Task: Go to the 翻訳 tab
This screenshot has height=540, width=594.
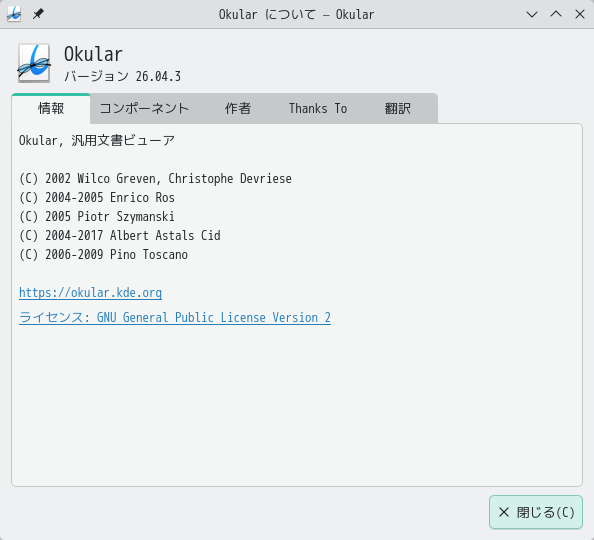Action: (x=398, y=109)
